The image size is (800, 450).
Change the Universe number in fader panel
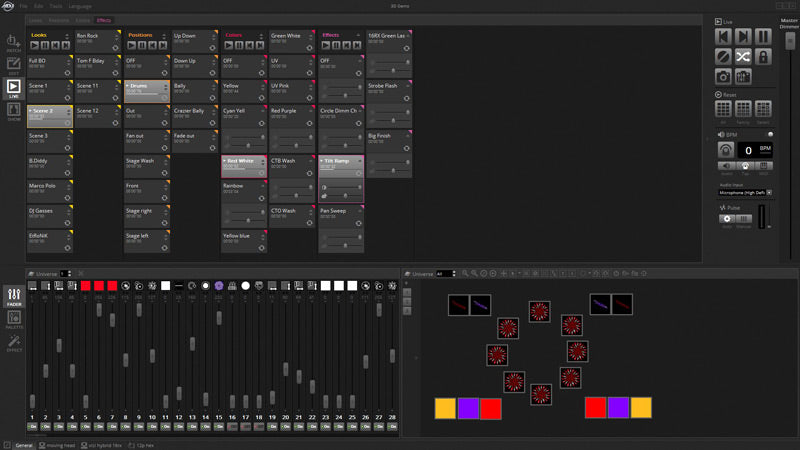[x=65, y=273]
